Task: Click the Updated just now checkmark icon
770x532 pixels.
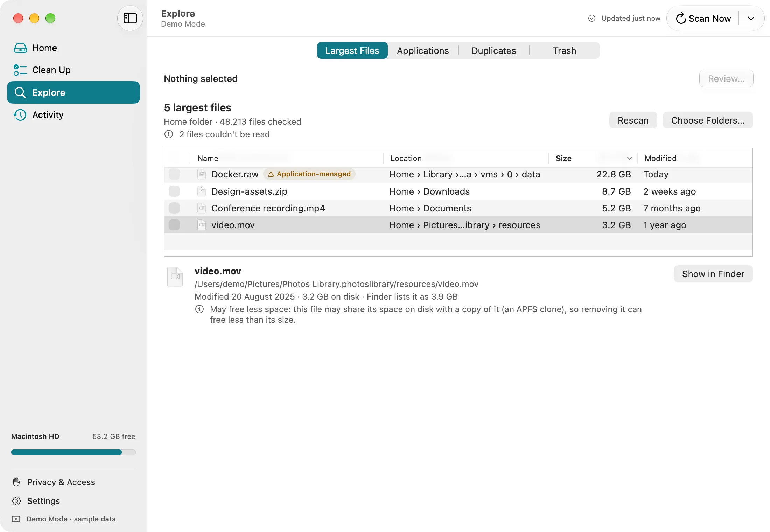Action: [x=592, y=18]
